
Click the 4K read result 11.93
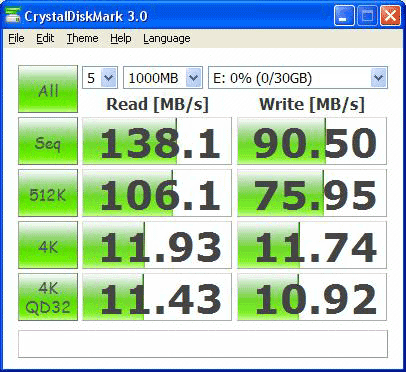point(157,245)
